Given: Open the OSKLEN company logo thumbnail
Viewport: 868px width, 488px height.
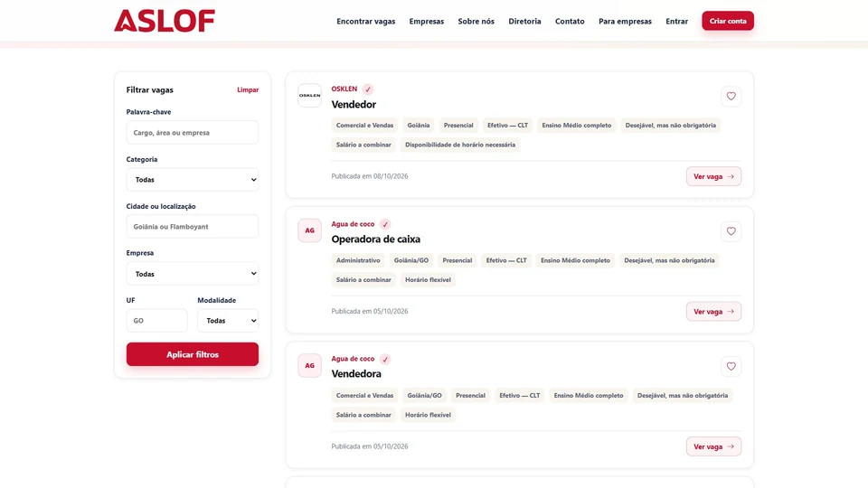Looking at the screenshot, I should tap(309, 95).
